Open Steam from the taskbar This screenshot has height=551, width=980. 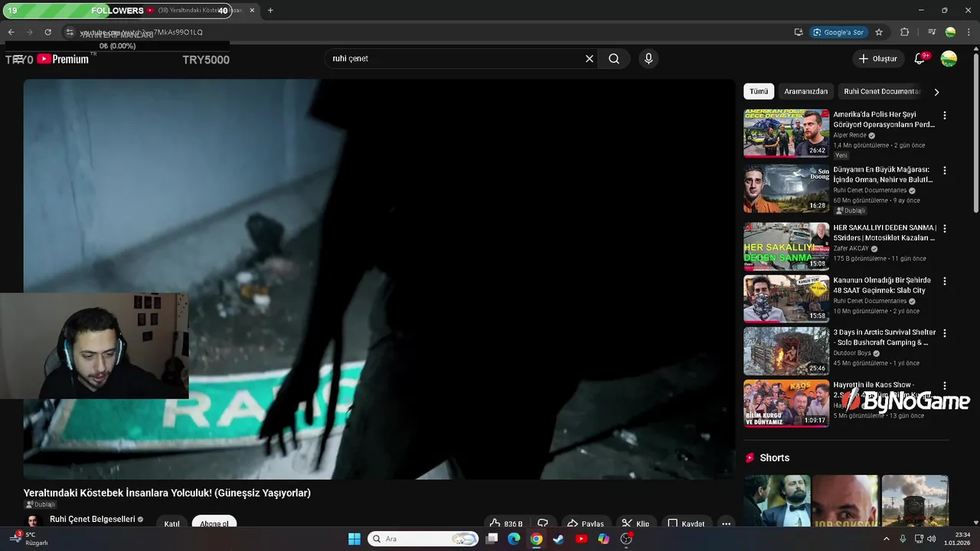pos(559,539)
